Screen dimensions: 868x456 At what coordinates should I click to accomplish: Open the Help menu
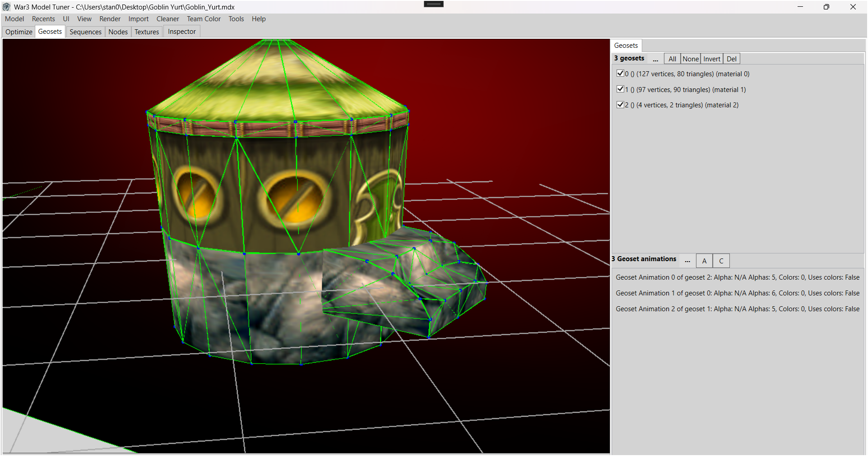(259, 19)
